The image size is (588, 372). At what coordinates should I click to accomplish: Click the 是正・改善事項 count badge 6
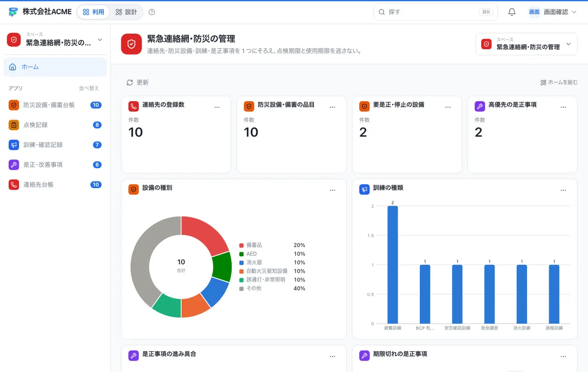pyautogui.click(x=97, y=165)
